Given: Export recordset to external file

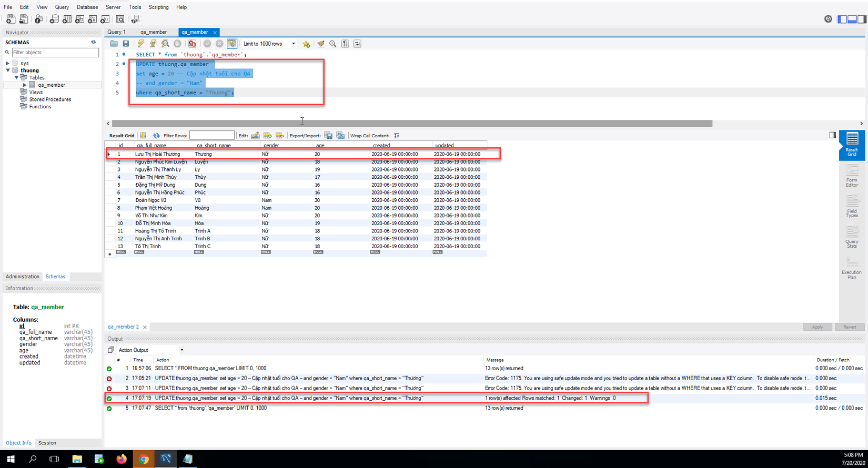Looking at the screenshot, I should coord(328,136).
